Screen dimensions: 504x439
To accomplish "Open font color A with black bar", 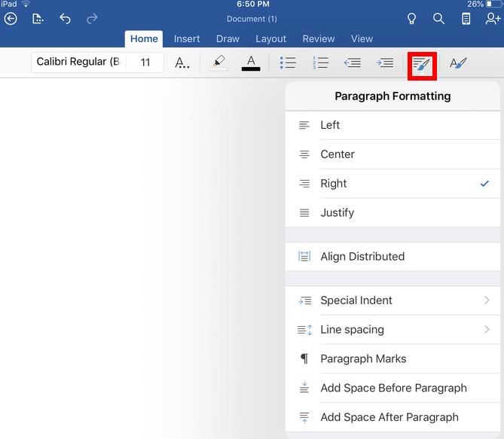I will click(251, 62).
